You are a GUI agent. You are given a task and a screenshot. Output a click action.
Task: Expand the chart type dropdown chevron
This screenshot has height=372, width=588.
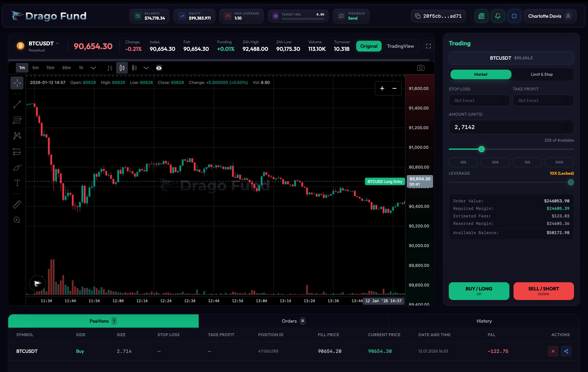(x=146, y=68)
